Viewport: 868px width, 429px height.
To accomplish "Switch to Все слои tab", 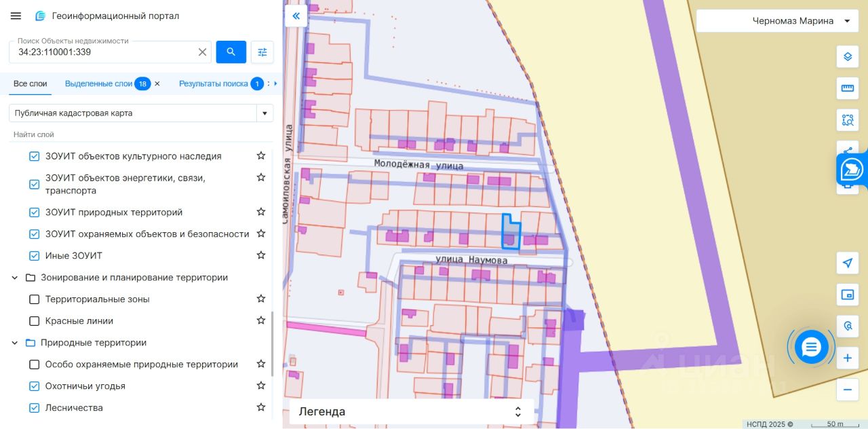I will pos(31,83).
